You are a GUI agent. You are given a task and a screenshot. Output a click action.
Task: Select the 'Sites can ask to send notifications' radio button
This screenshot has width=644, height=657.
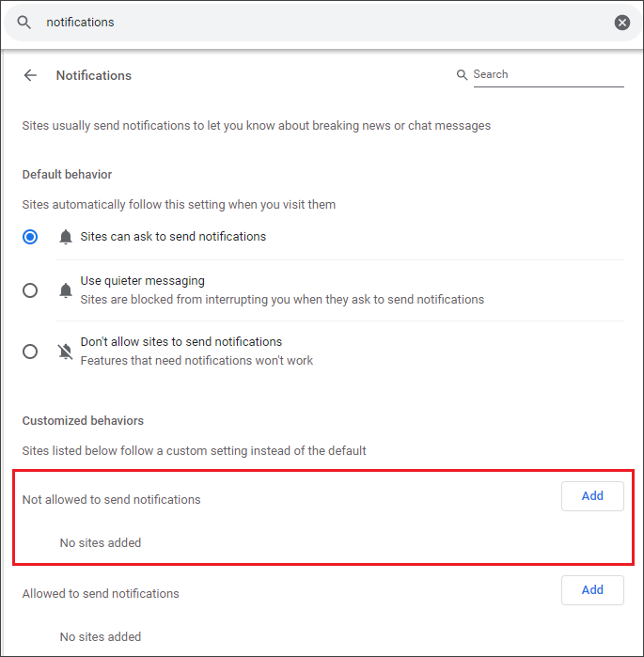[30, 237]
